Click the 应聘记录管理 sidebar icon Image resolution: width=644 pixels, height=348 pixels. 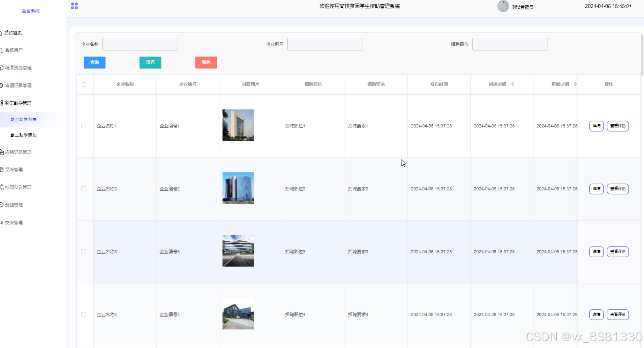1,152
